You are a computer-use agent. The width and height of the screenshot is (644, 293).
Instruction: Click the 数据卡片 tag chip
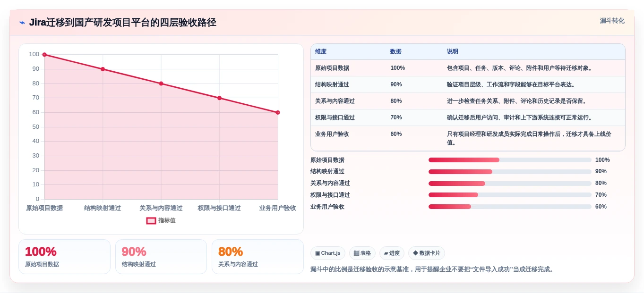427,253
